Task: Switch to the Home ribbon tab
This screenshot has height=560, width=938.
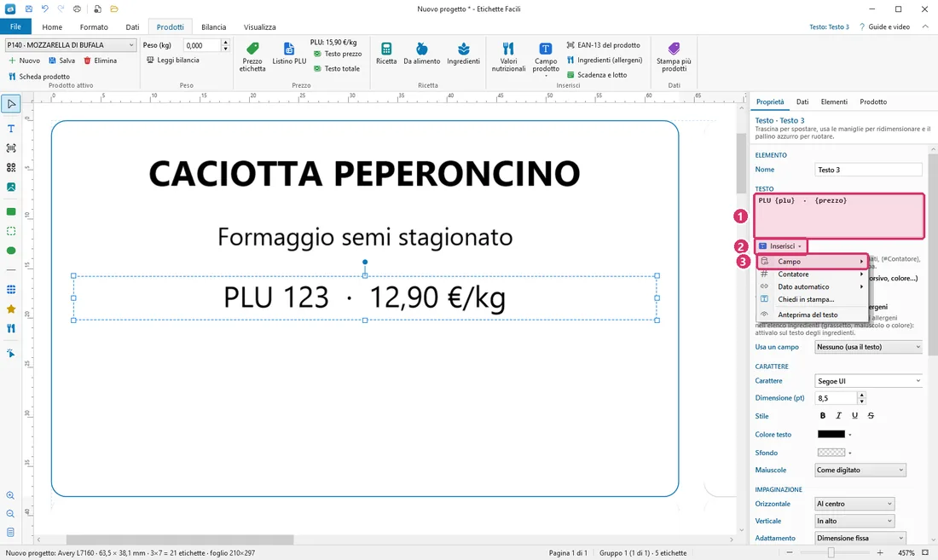Action: coord(52,27)
